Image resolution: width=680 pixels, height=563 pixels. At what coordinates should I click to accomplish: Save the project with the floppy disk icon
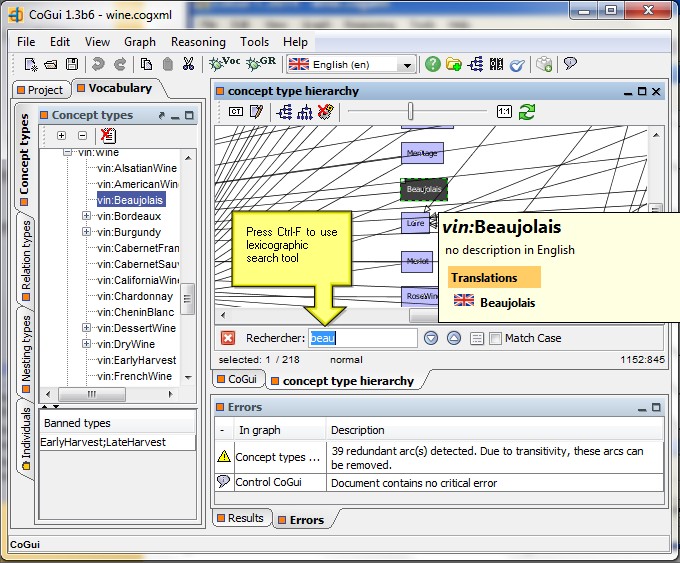[72, 64]
